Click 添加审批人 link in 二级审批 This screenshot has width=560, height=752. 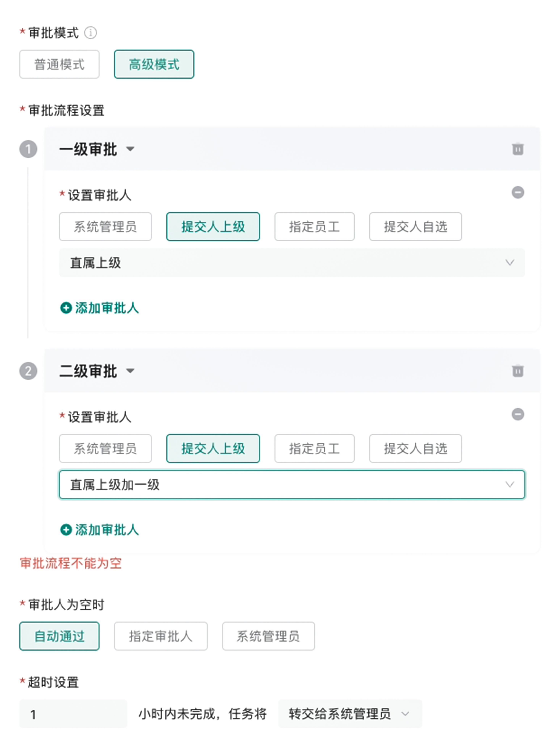pos(100,530)
